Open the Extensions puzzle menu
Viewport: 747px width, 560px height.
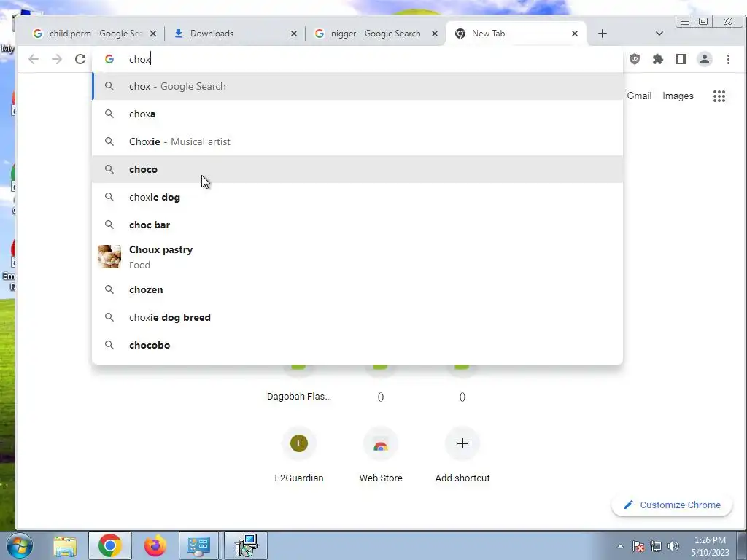point(658,59)
